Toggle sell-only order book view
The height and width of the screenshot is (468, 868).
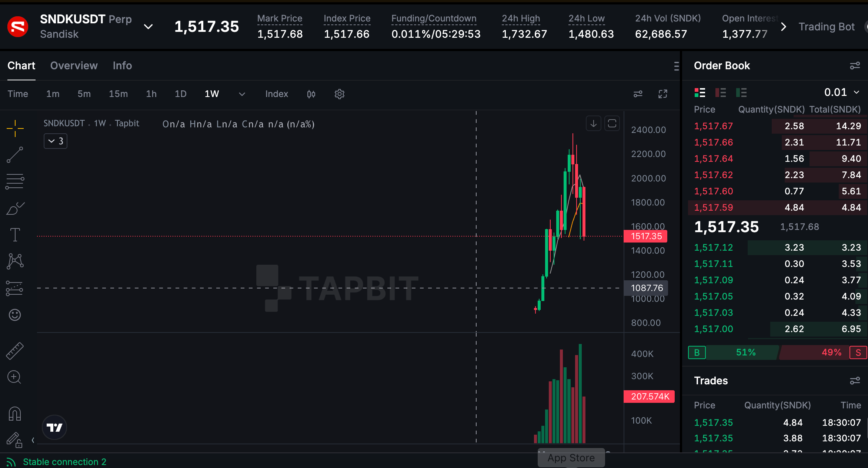(720, 92)
